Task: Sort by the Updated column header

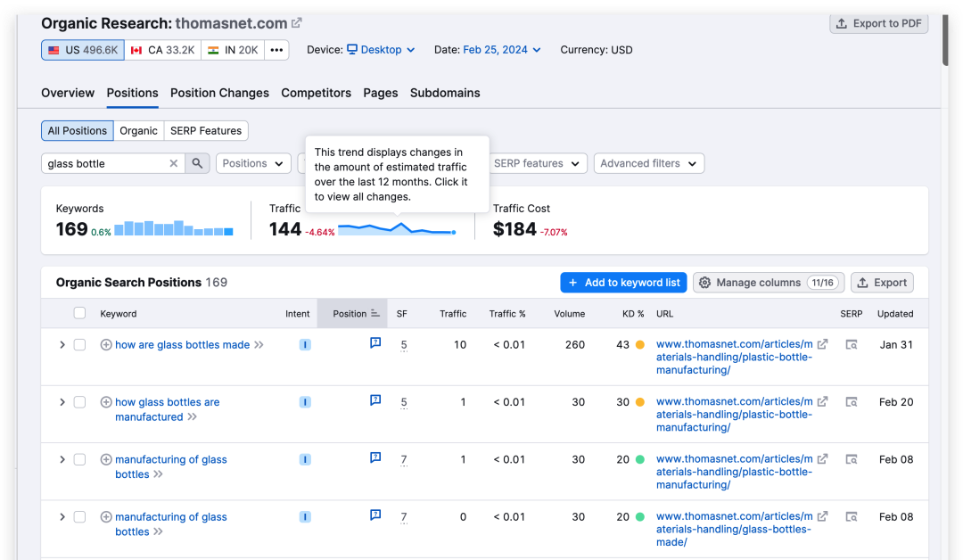Action: tap(895, 314)
